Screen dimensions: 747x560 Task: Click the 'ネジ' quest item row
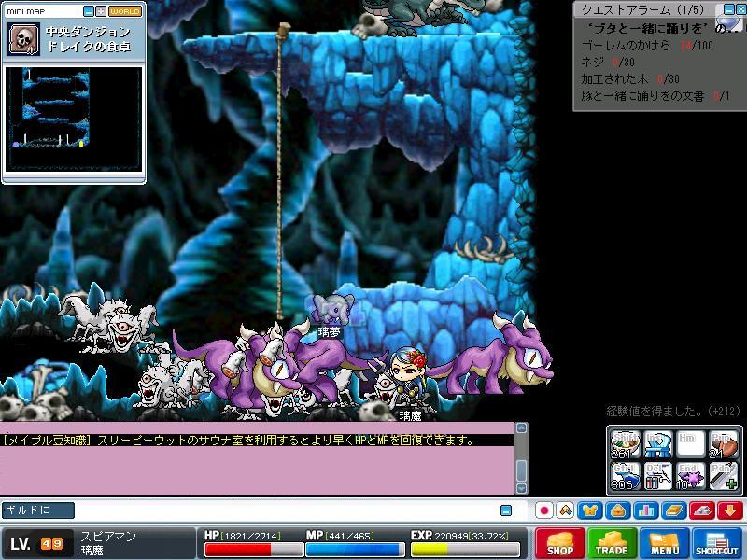click(x=608, y=63)
